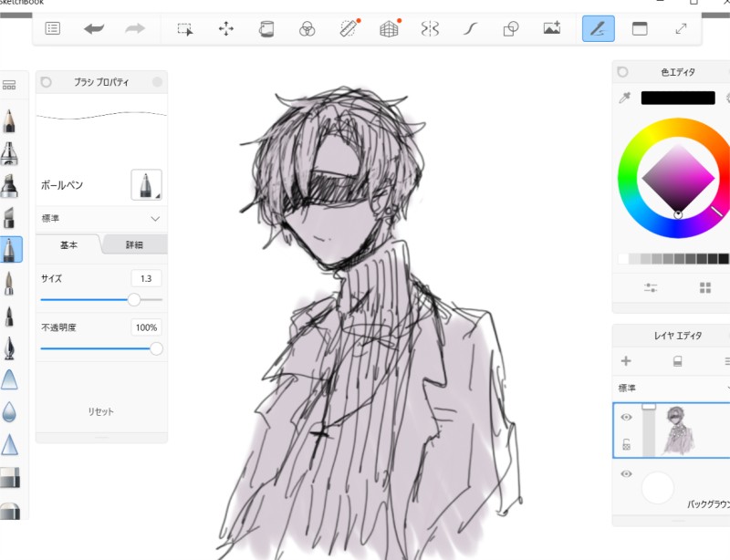
Task: Open the main menu list icon
Action: (53, 28)
